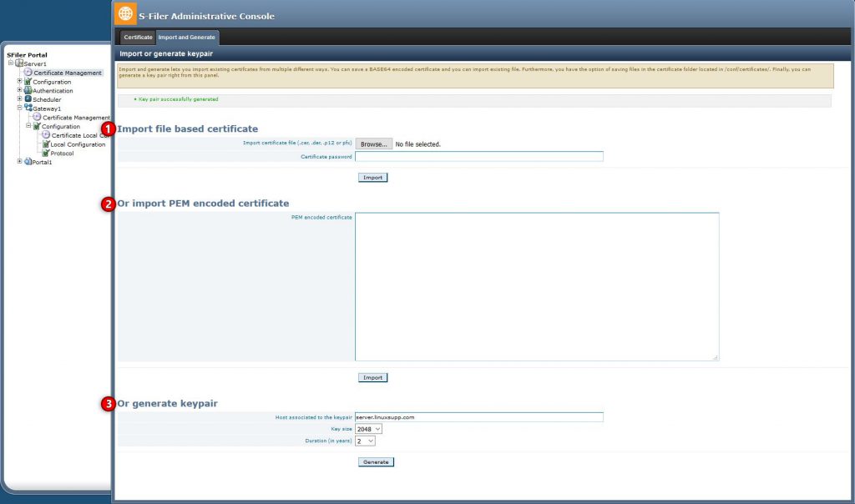Click the Gateway1 network icon
Viewport: 855px width, 504px height.
click(28, 108)
